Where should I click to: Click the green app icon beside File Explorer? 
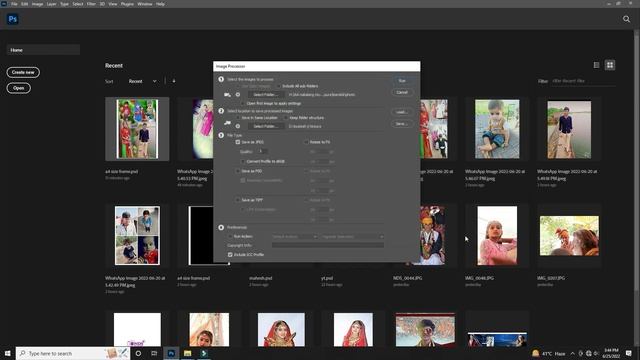[204, 353]
